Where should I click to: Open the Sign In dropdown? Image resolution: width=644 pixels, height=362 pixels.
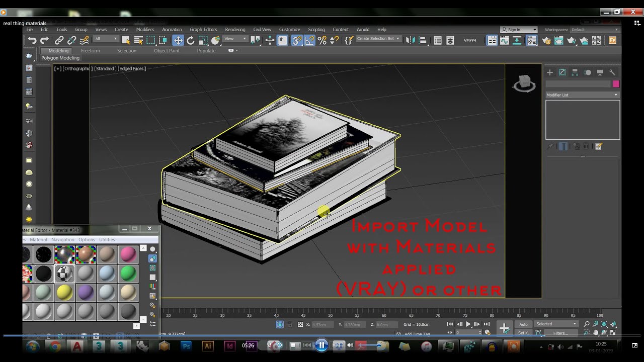coord(519,30)
